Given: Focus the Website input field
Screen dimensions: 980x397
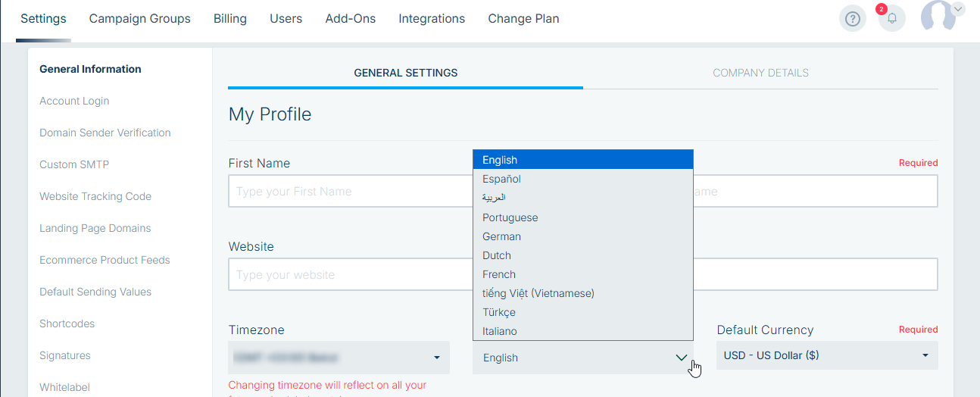Looking at the screenshot, I should 350,275.
